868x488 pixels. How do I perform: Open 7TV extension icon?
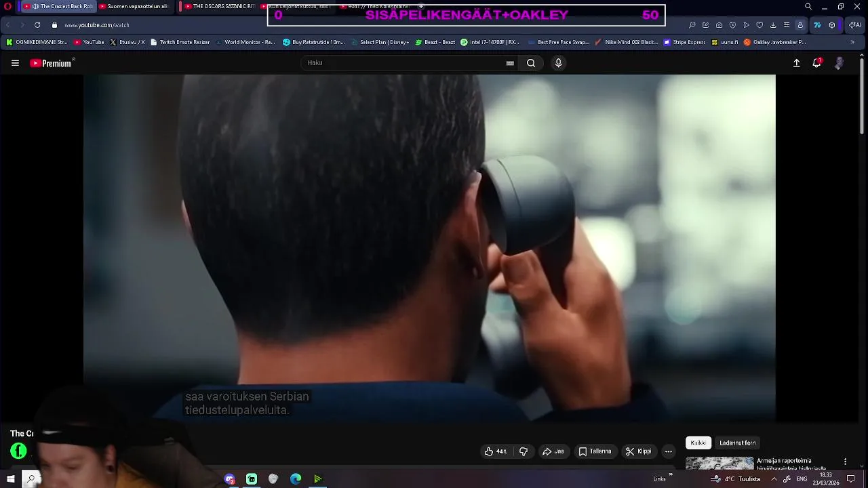click(818, 25)
